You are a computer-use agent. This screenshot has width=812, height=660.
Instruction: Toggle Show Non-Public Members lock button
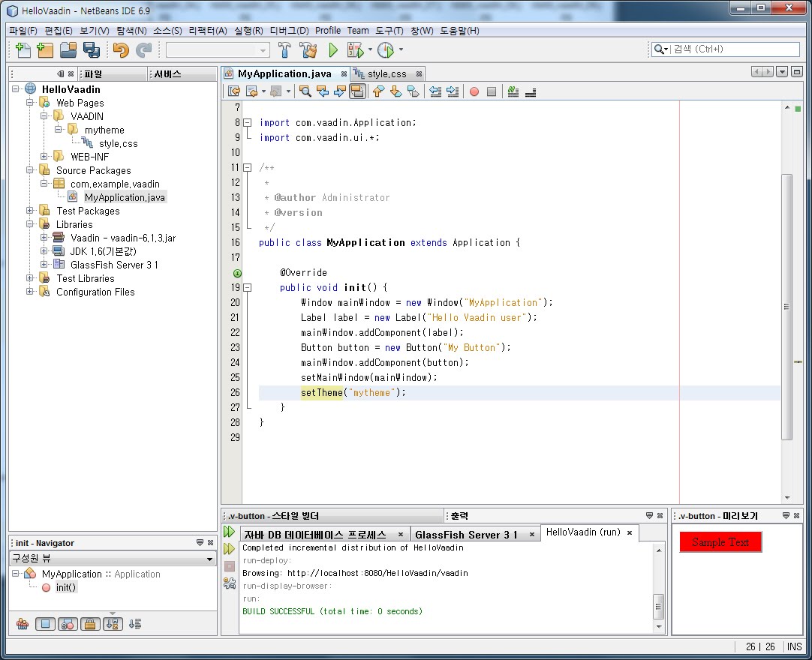[x=90, y=624]
